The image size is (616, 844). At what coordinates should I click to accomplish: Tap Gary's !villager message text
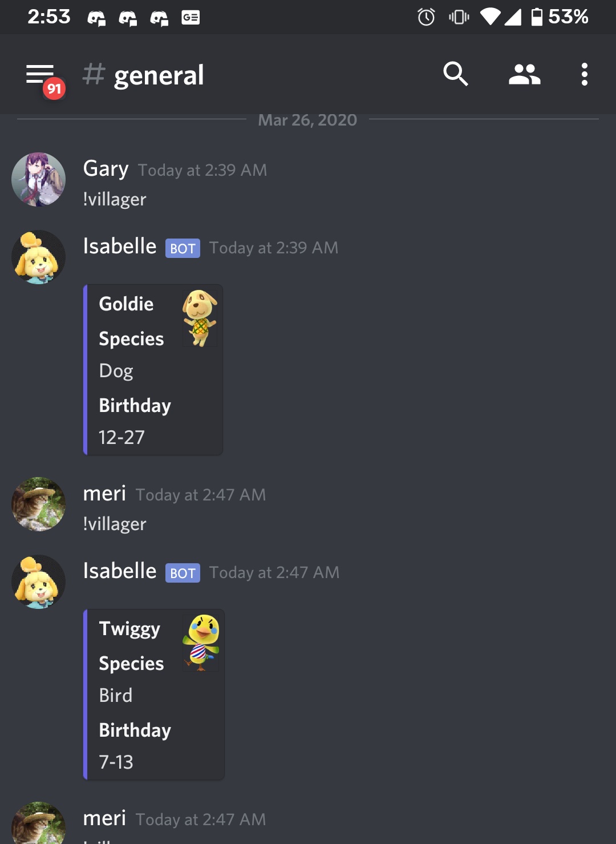pyautogui.click(x=115, y=199)
